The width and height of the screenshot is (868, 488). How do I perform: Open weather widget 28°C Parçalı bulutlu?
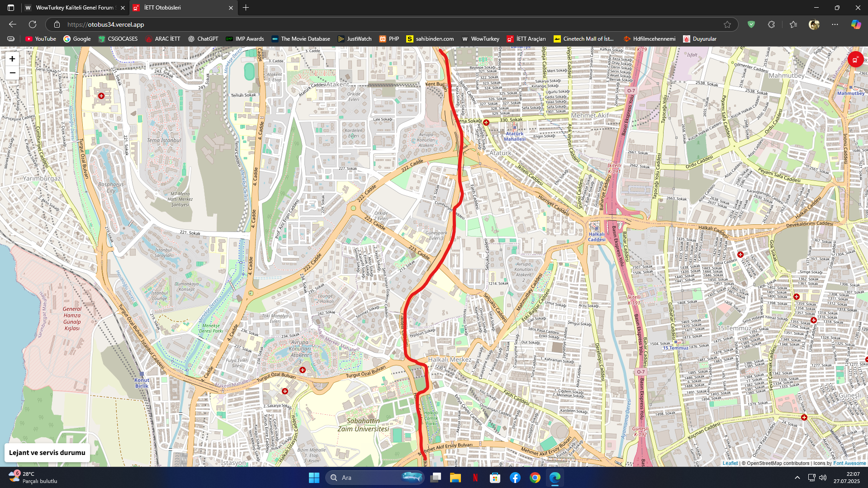[33, 478]
